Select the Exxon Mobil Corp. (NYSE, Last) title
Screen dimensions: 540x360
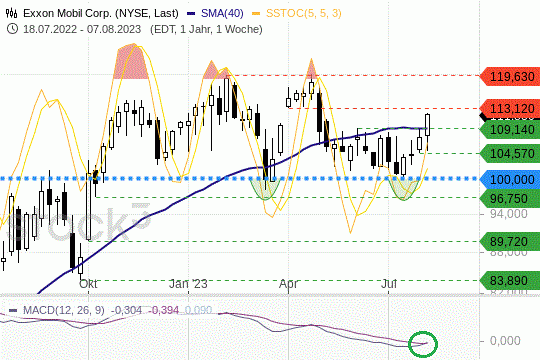point(101,13)
